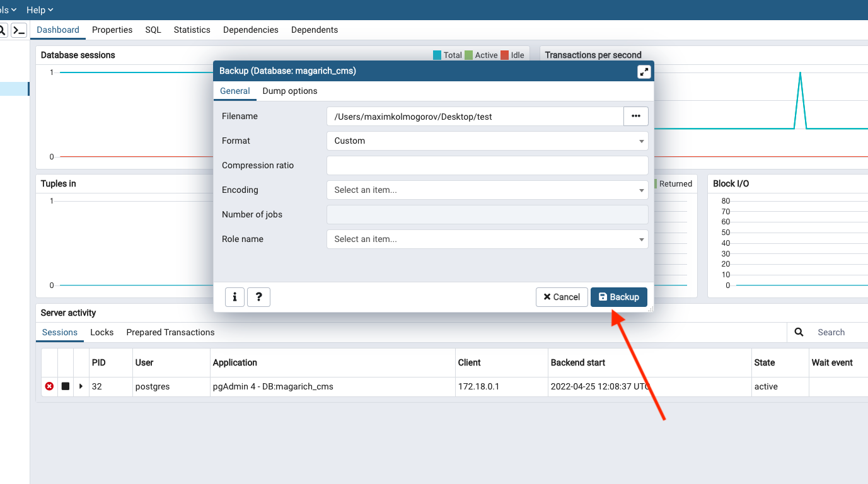The height and width of the screenshot is (484, 868).
Task: Click the Compression ratio input field
Action: coord(487,165)
